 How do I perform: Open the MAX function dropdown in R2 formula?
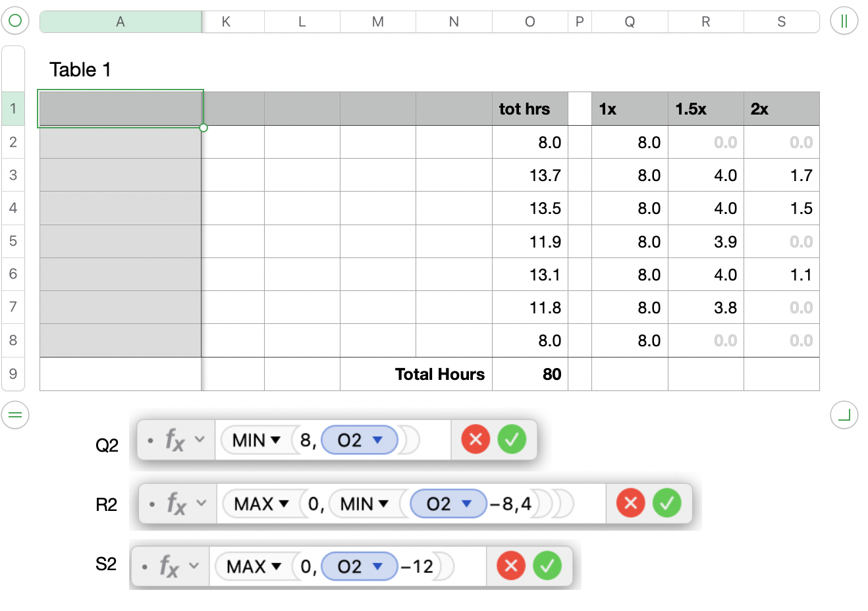pyautogui.click(x=284, y=504)
